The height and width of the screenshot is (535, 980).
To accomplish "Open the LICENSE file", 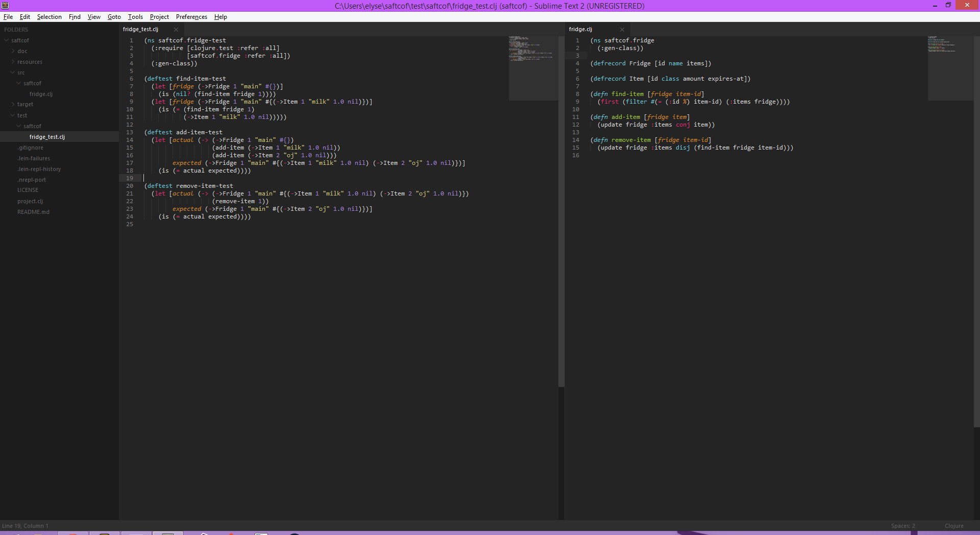I will point(28,190).
